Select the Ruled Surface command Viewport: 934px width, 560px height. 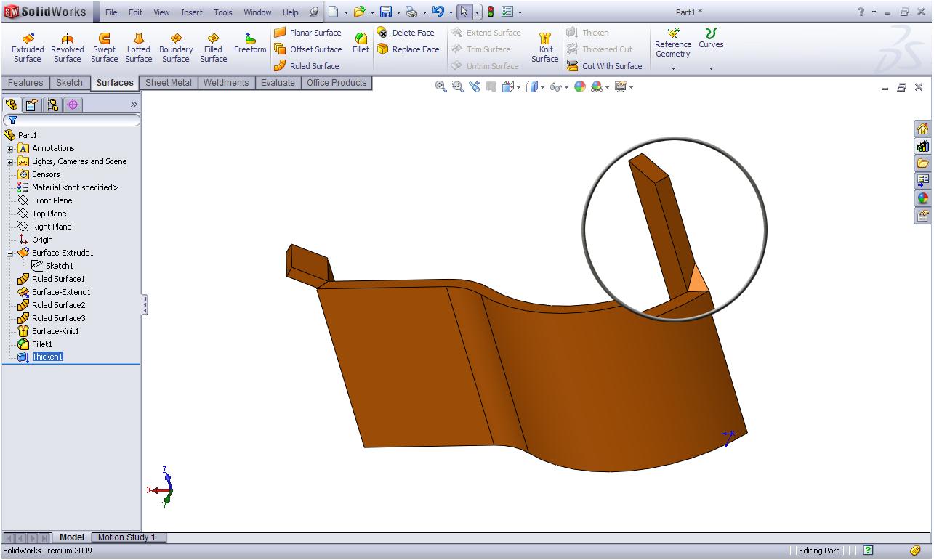tap(307, 66)
